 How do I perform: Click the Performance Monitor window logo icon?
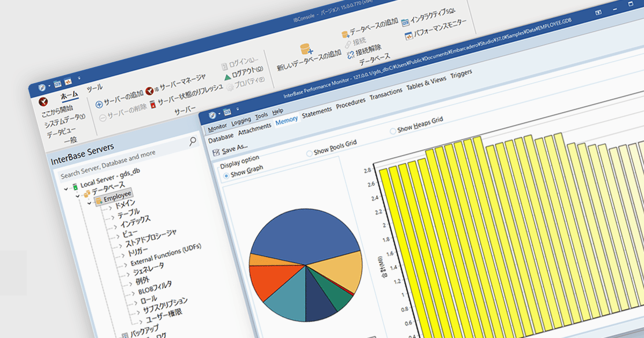(213, 114)
